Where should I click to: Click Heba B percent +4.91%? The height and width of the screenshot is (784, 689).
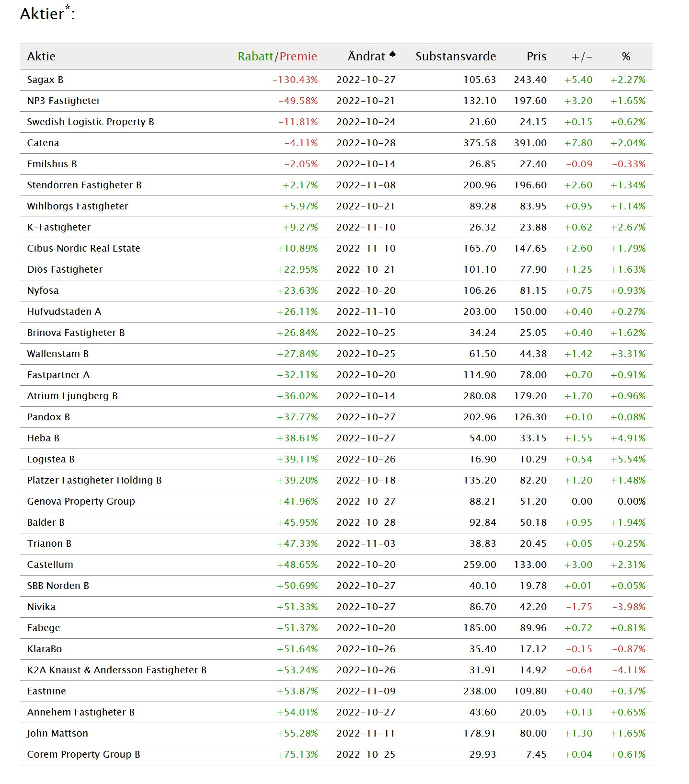[x=628, y=438]
